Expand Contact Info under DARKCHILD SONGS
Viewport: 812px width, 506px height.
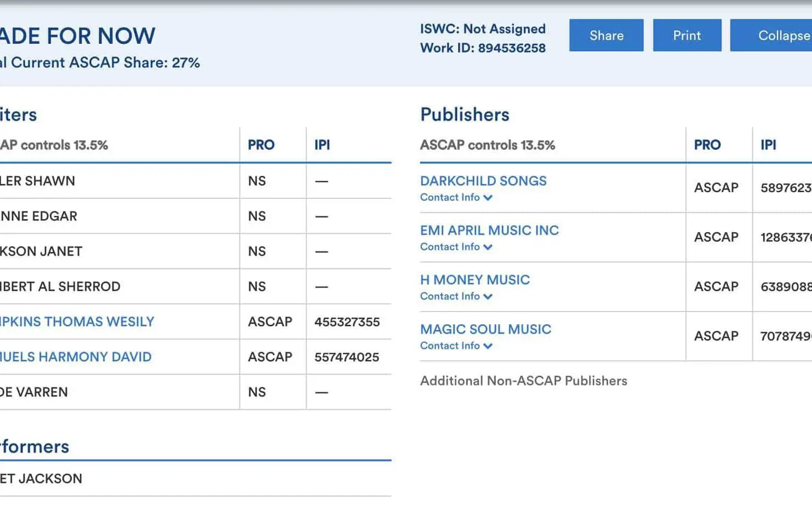pyautogui.click(x=456, y=198)
